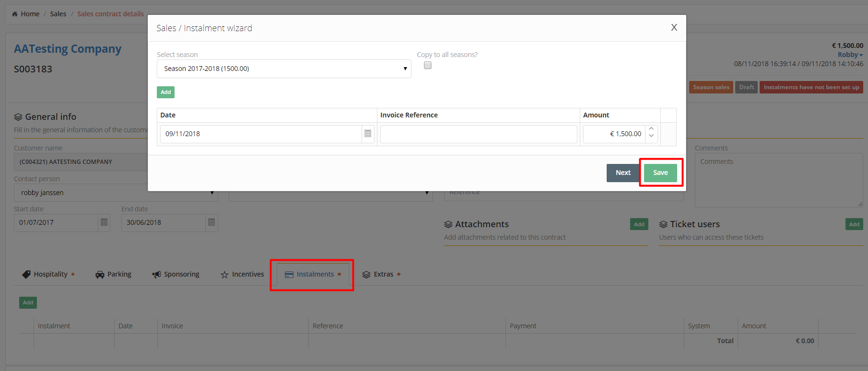This screenshot has height=371, width=868.
Task: Click Sales contract details breadcrumb
Action: (110, 14)
